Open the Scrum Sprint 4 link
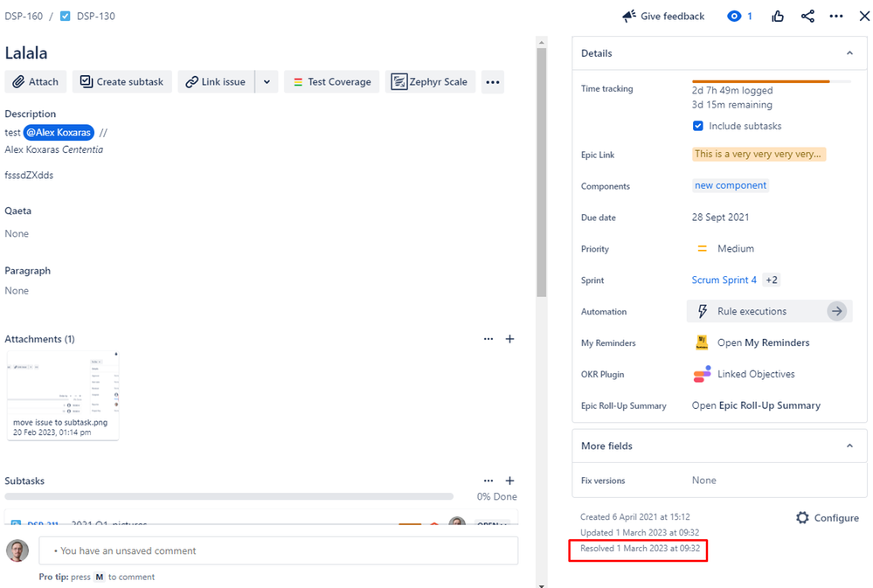Image resolution: width=873 pixels, height=588 pixels. (x=724, y=280)
